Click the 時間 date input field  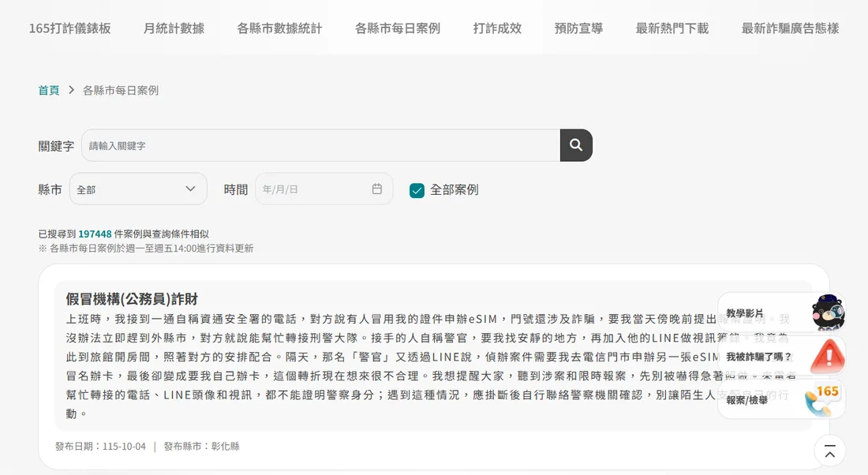point(324,189)
